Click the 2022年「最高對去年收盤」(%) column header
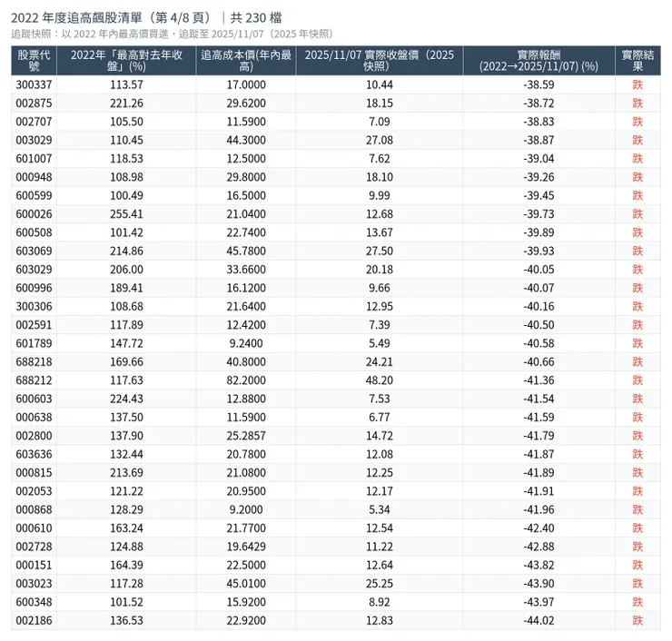The width and height of the screenshot is (672, 641). (x=126, y=61)
